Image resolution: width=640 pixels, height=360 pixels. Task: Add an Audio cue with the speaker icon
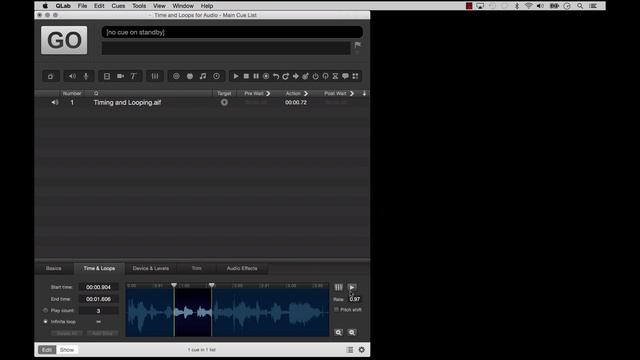point(72,76)
